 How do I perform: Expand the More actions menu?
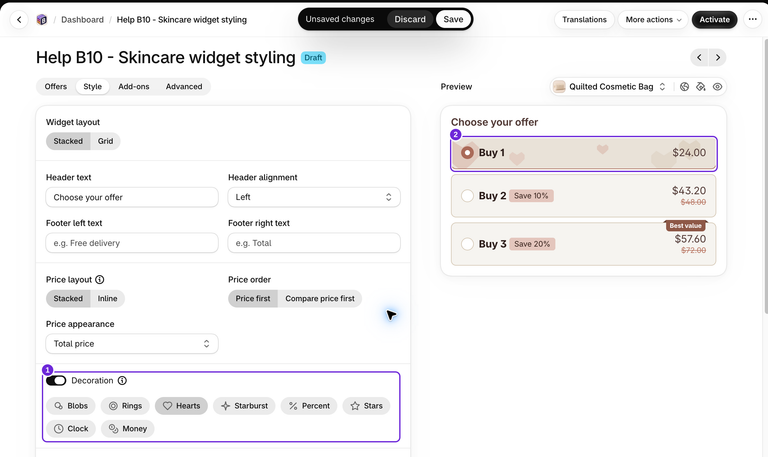tap(653, 20)
